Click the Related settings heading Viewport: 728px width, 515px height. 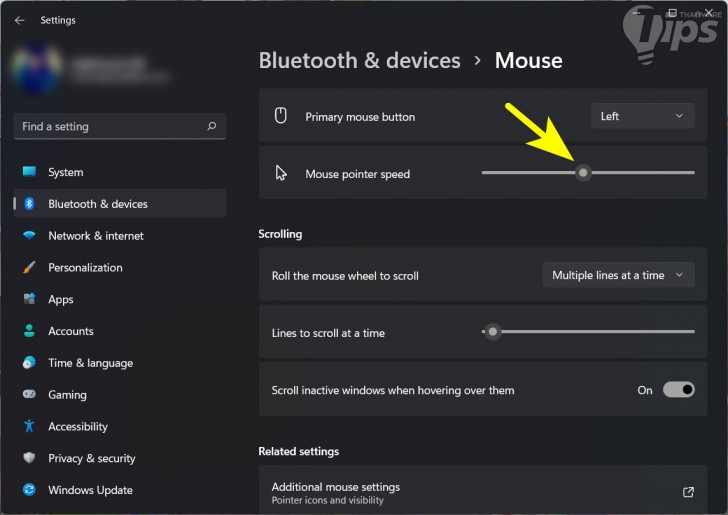(x=299, y=451)
